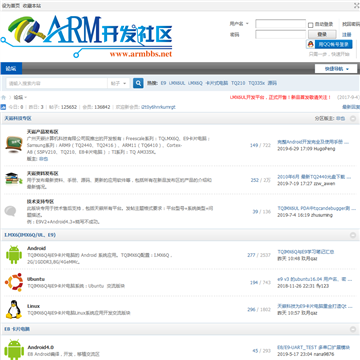Open the 帖子 search type dropdown
360x360 pixels.
tap(119, 83)
